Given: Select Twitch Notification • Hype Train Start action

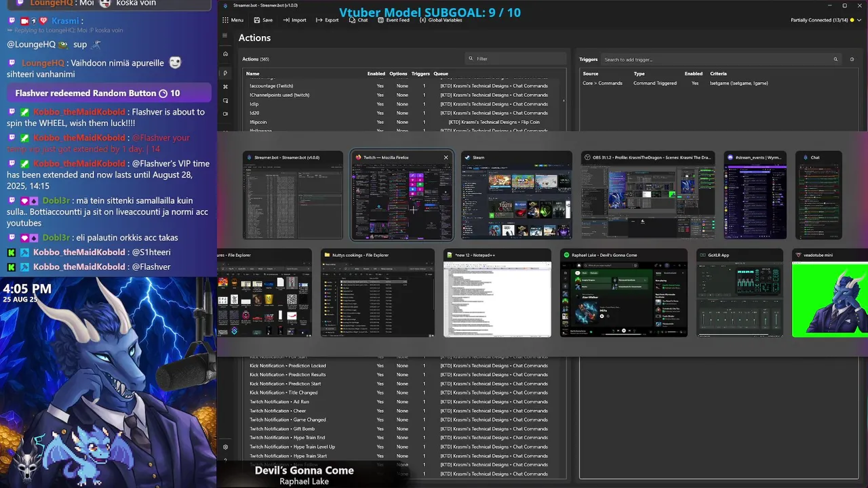Looking at the screenshot, I should 403,455.
